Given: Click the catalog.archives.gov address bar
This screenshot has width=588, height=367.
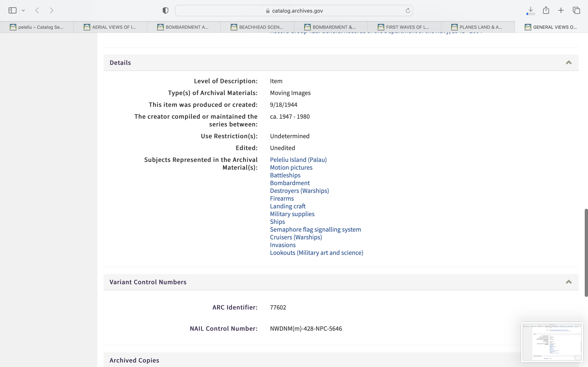Looking at the screenshot, I should coord(294,11).
